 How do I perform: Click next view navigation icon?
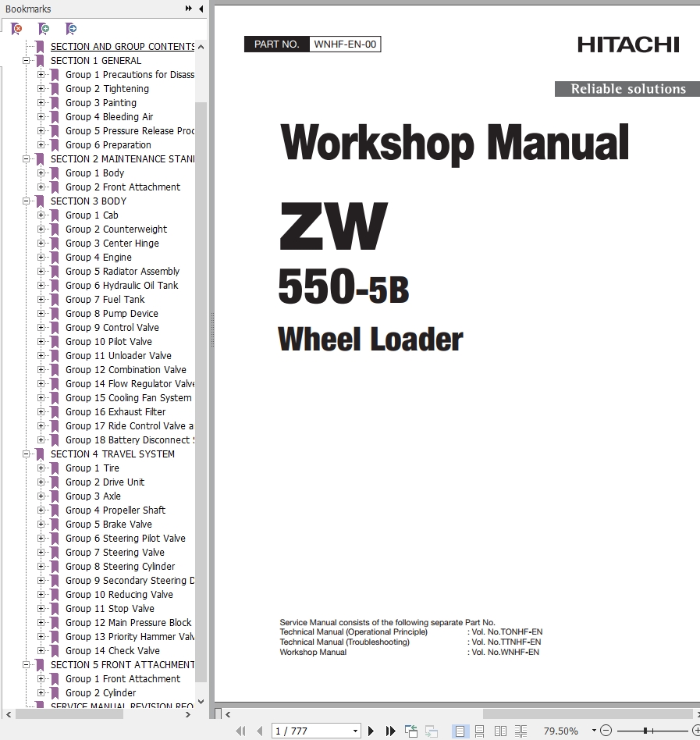click(431, 731)
